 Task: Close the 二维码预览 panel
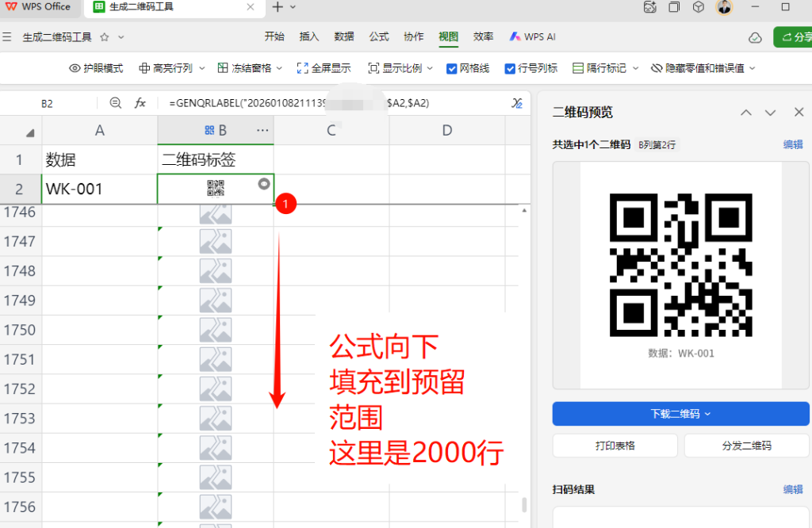(x=799, y=112)
